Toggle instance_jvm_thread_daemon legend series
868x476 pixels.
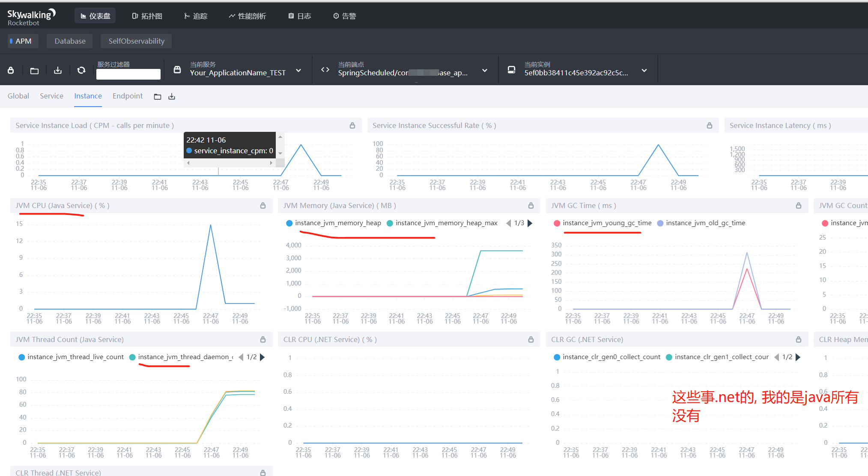(x=182, y=357)
